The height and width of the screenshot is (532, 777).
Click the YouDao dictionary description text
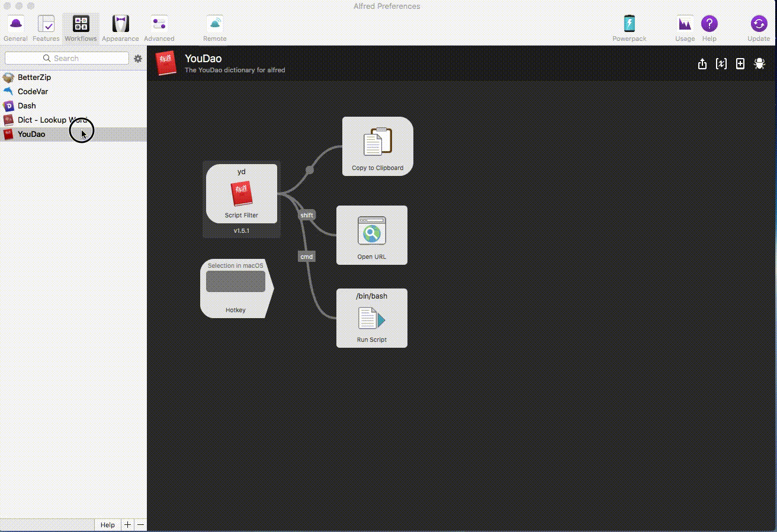[235, 70]
